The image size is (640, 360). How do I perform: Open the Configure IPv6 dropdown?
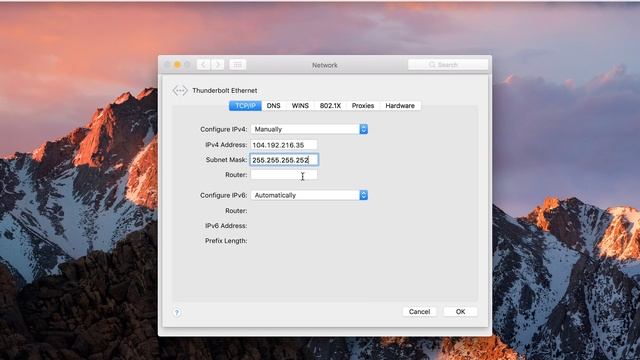pyautogui.click(x=309, y=195)
